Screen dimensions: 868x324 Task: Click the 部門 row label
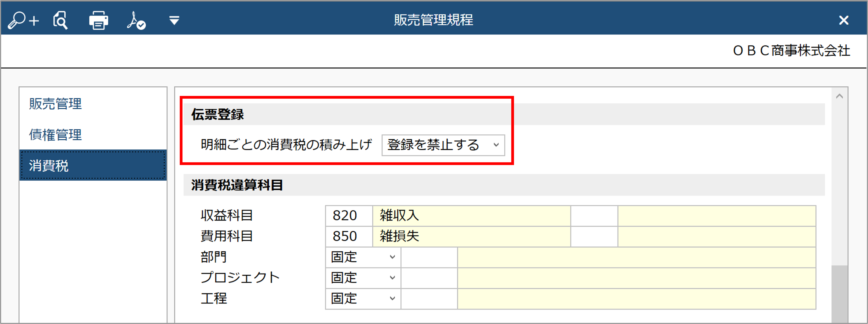tap(214, 257)
